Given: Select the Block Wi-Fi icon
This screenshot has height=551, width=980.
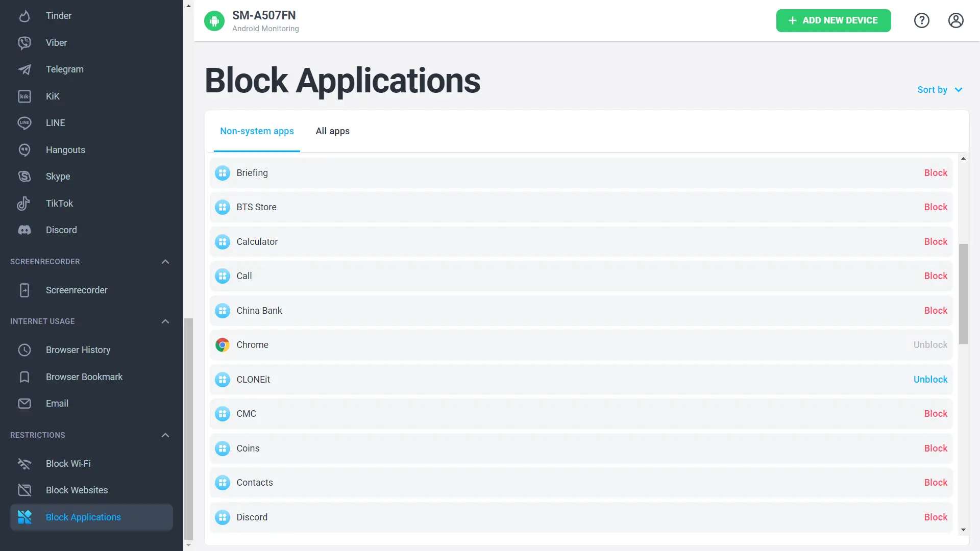Looking at the screenshot, I should (24, 464).
